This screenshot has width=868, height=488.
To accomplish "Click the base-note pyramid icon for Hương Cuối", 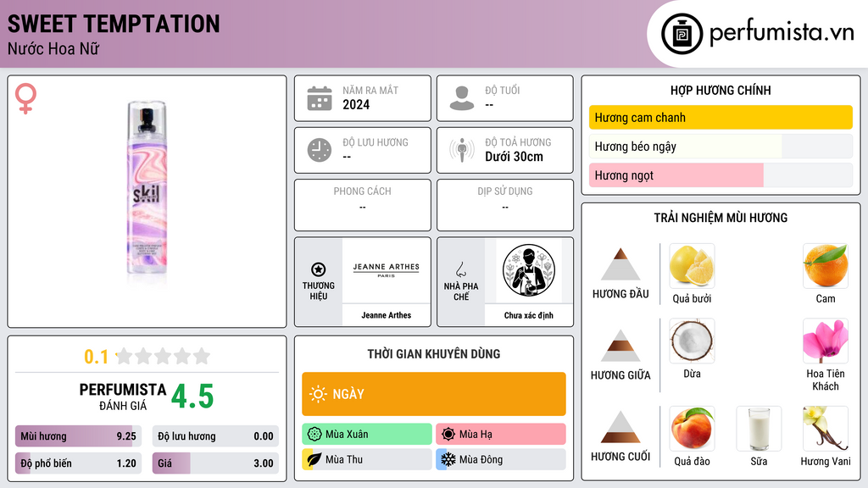I will coord(620,427).
